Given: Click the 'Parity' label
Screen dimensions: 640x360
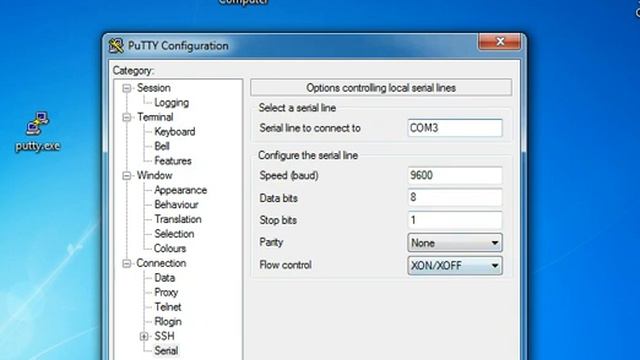Looking at the screenshot, I should (271, 242).
